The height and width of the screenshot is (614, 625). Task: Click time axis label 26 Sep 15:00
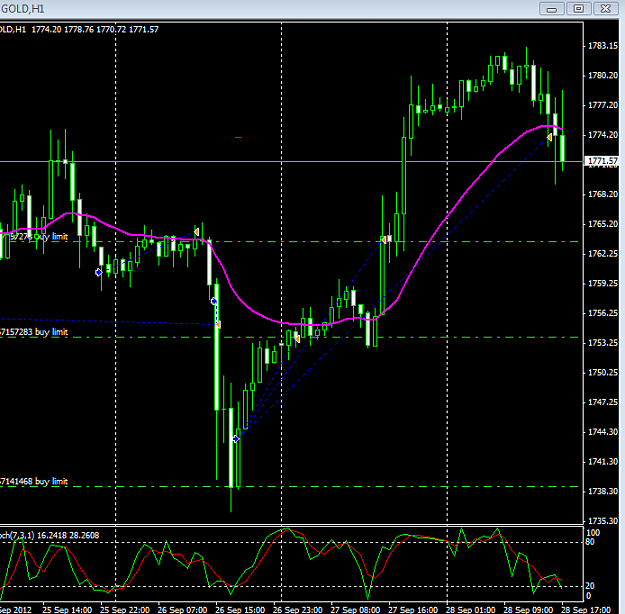click(240, 610)
